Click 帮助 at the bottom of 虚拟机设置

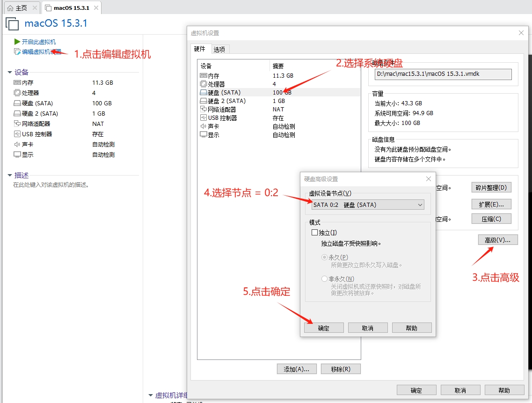[504, 390]
